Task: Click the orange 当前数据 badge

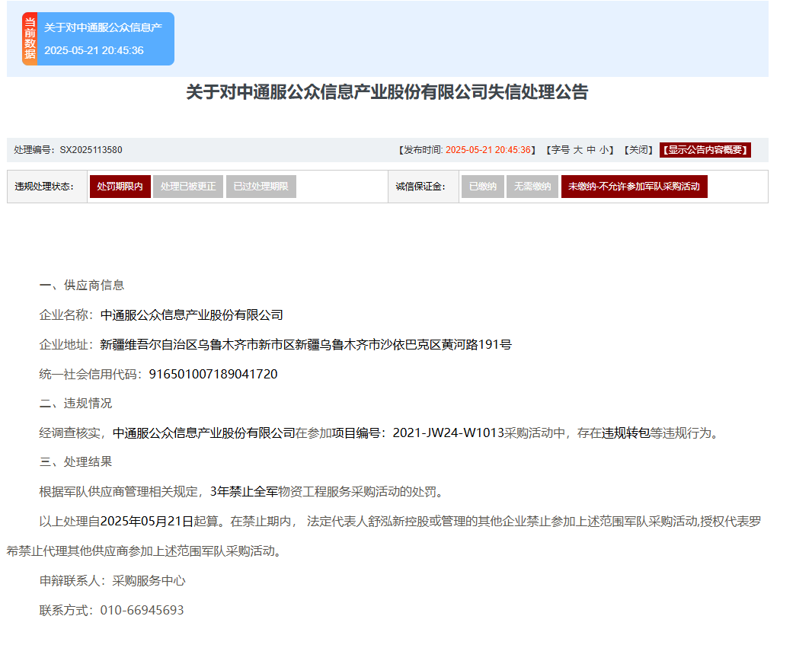Action: click(x=30, y=39)
